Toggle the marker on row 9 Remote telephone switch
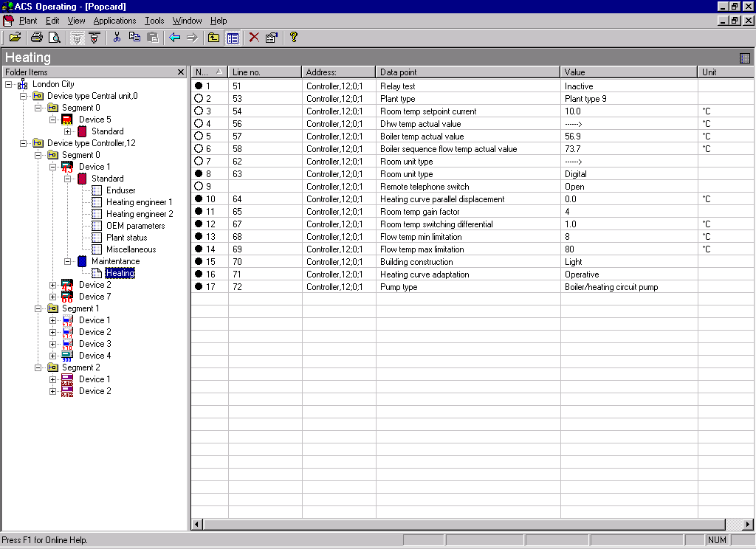The width and height of the screenshot is (756, 549). 198,186
